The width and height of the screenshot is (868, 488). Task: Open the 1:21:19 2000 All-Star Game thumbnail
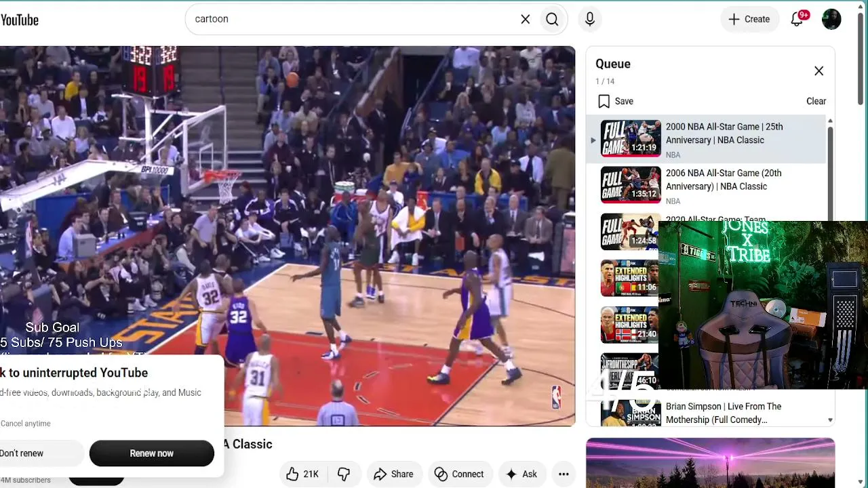coord(631,138)
